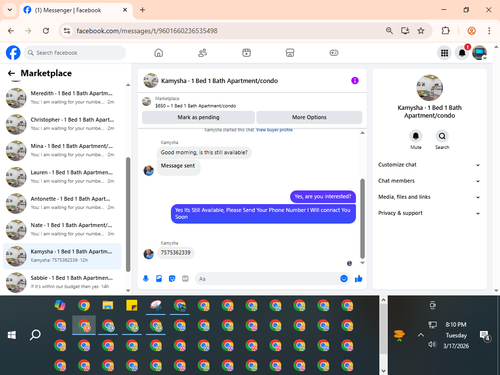This screenshot has width=500, height=375.
Task: Open a new Chrome tab
Action: pos(142,10)
